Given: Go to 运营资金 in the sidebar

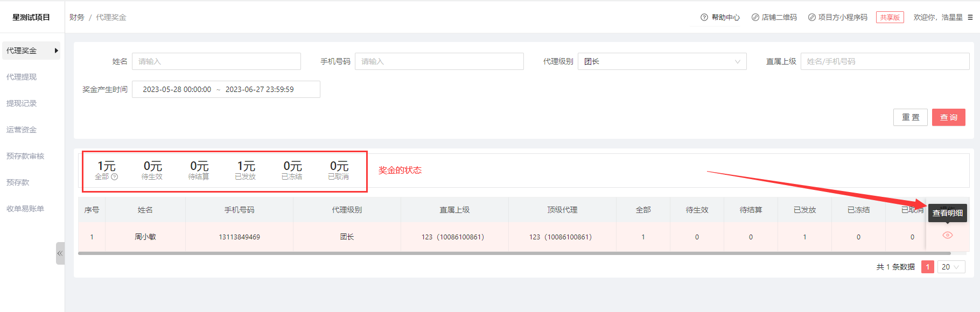Looking at the screenshot, I should coord(22,130).
